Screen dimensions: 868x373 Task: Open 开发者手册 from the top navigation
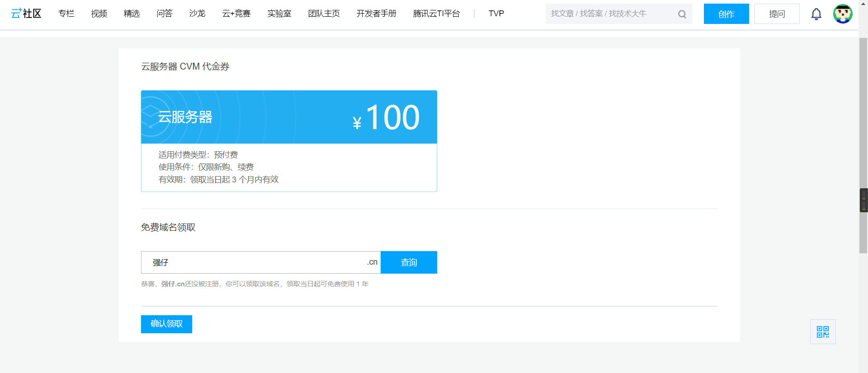(376, 14)
